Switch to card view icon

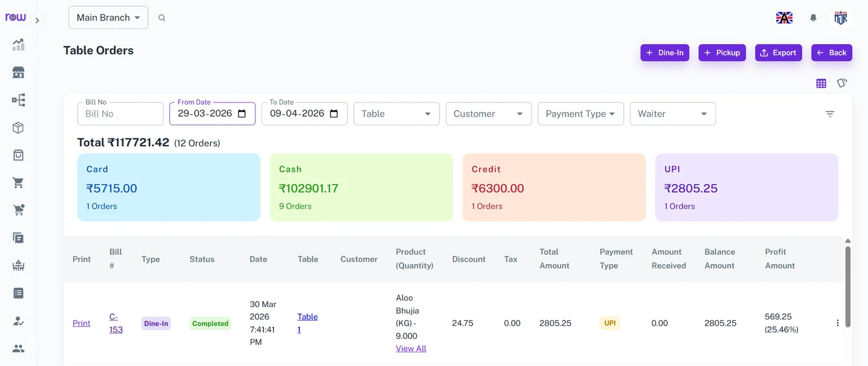click(842, 83)
